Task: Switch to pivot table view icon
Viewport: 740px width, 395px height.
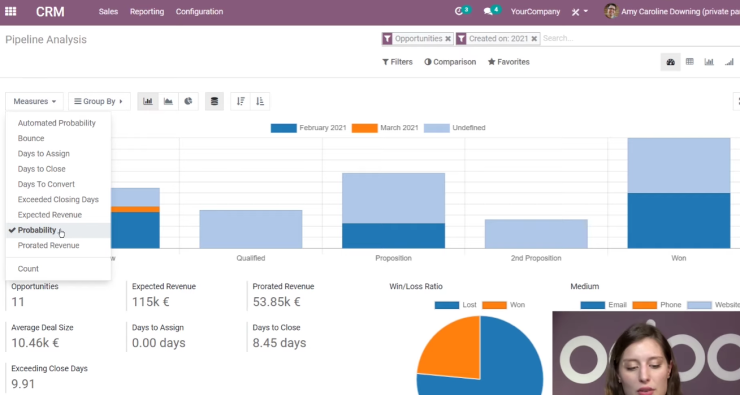Action: [690, 62]
